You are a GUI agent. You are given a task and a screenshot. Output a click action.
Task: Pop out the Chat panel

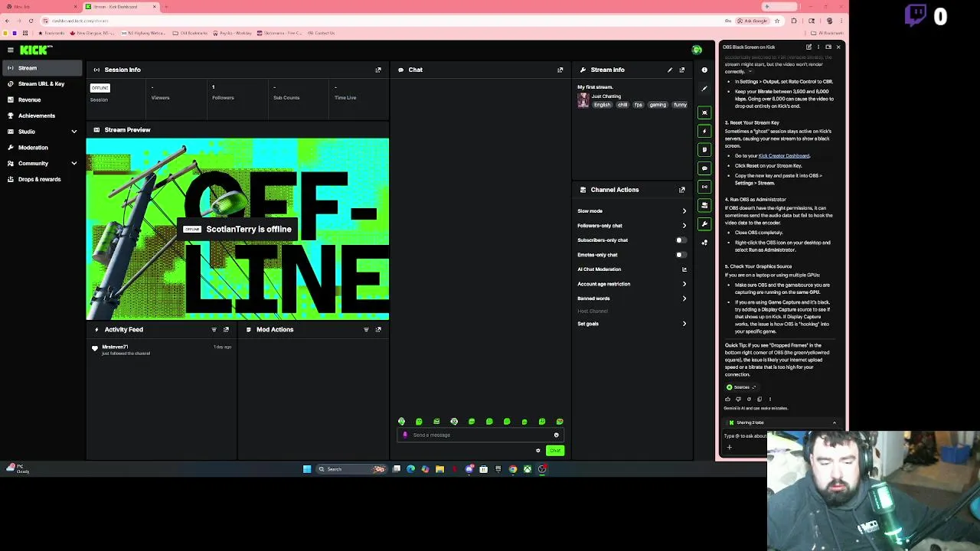pyautogui.click(x=560, y=70)
